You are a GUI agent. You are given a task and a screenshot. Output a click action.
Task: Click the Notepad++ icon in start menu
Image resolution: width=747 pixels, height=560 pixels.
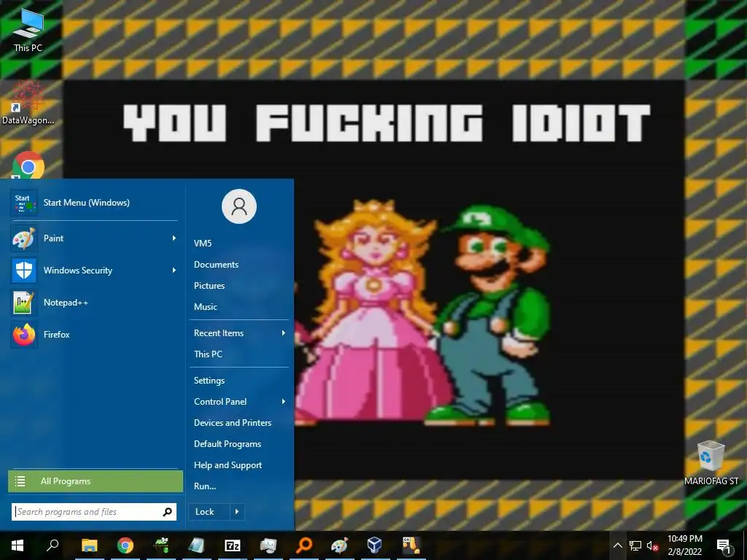pos(24,303)
